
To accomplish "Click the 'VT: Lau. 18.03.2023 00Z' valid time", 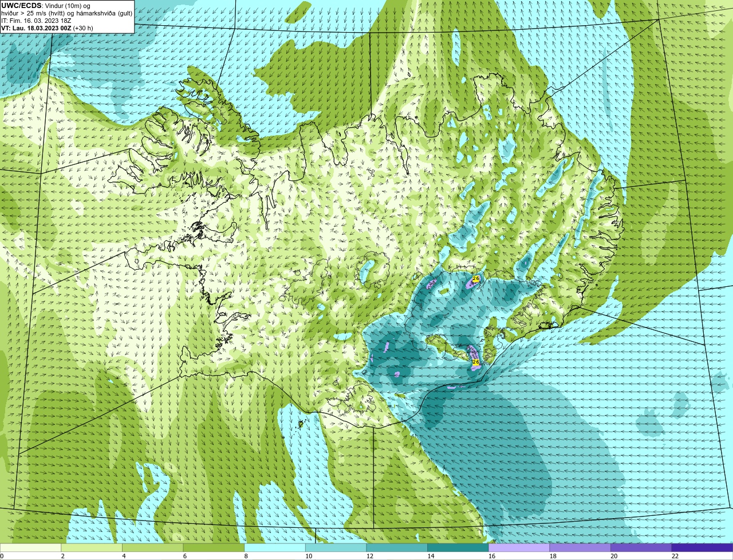I will (x=36, y=28).
